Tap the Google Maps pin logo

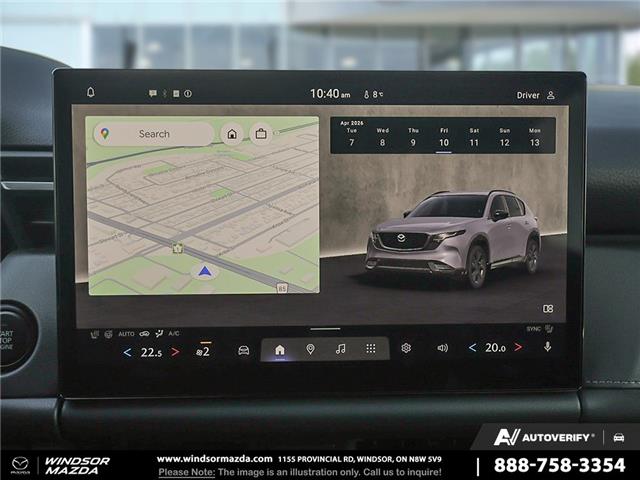105,133
